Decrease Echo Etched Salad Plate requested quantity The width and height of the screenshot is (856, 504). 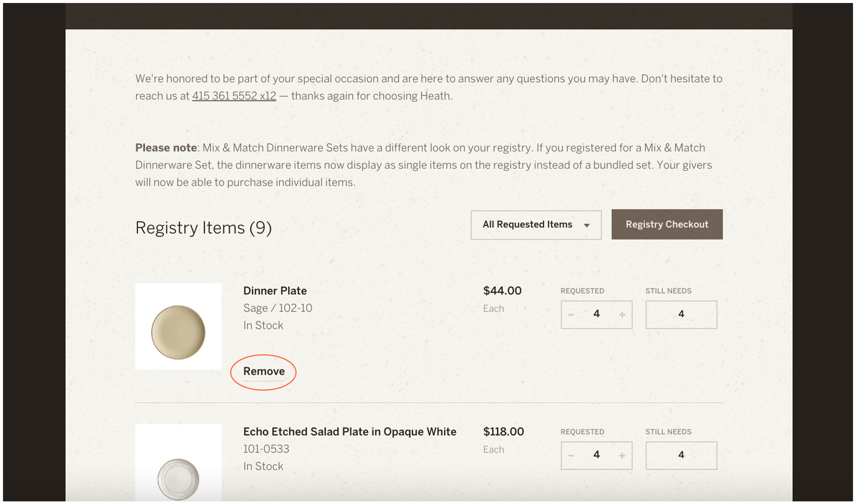coord(571,456)
